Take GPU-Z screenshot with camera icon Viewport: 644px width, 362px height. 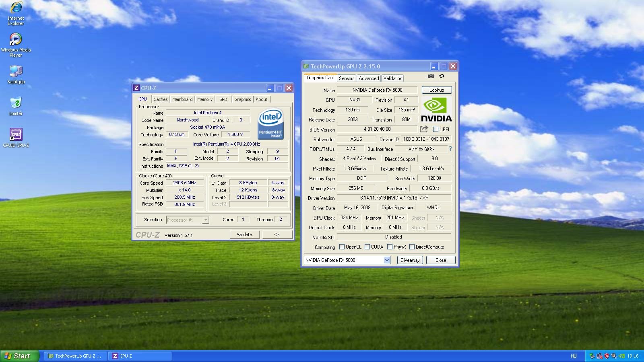click(431, 76)
